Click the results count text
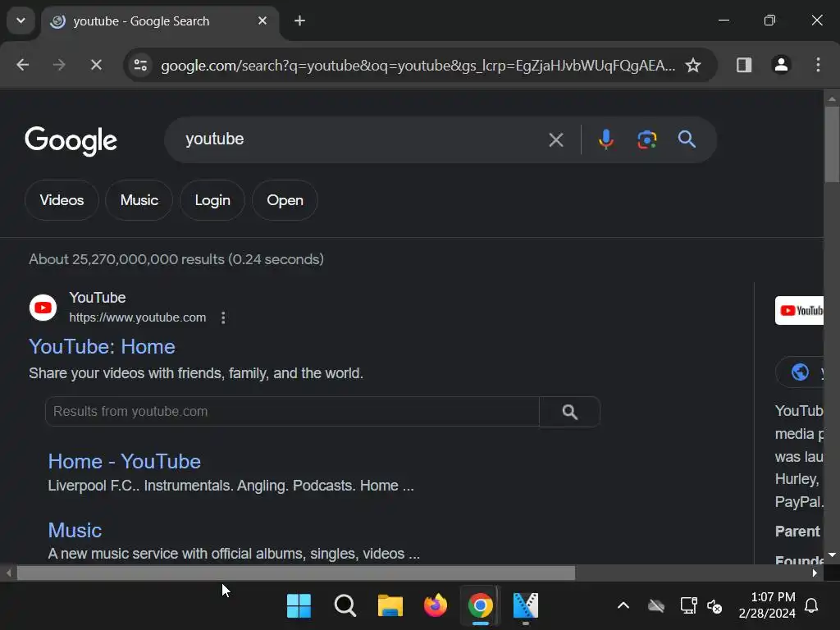840x630 pixels. (x=176, y=259)
